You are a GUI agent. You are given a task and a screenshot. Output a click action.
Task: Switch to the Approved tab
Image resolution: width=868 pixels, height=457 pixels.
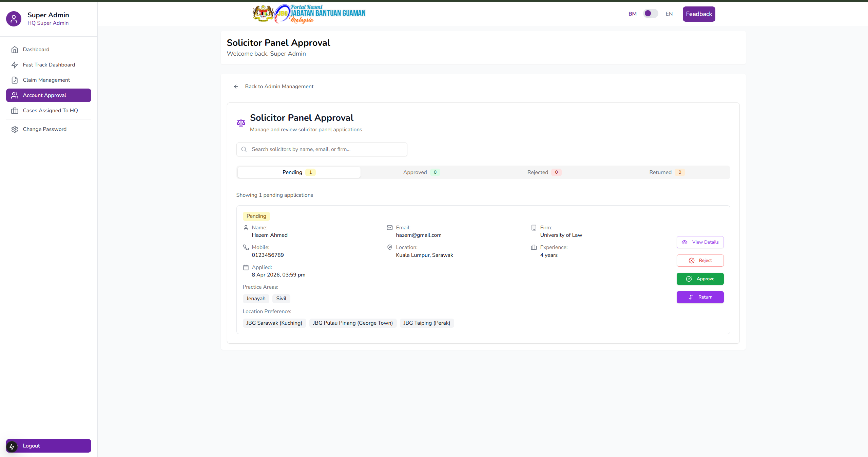click(x=421, y=172)
